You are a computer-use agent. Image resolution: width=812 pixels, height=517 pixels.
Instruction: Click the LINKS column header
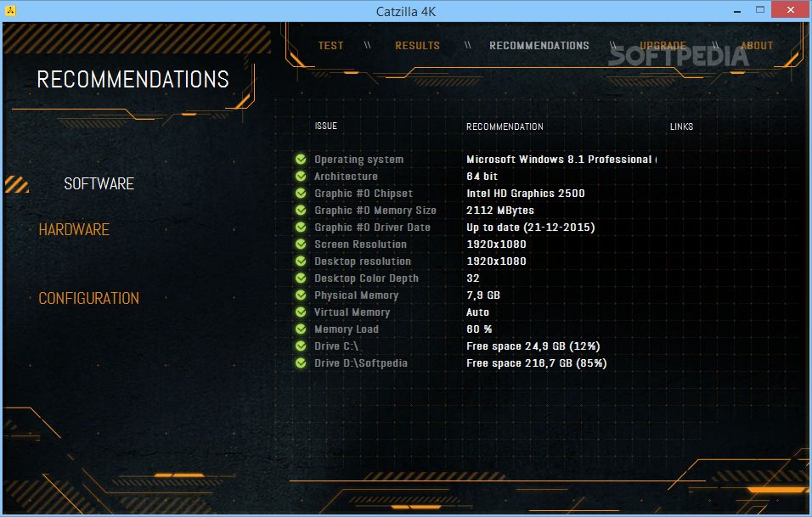click(x=681, y=126)
